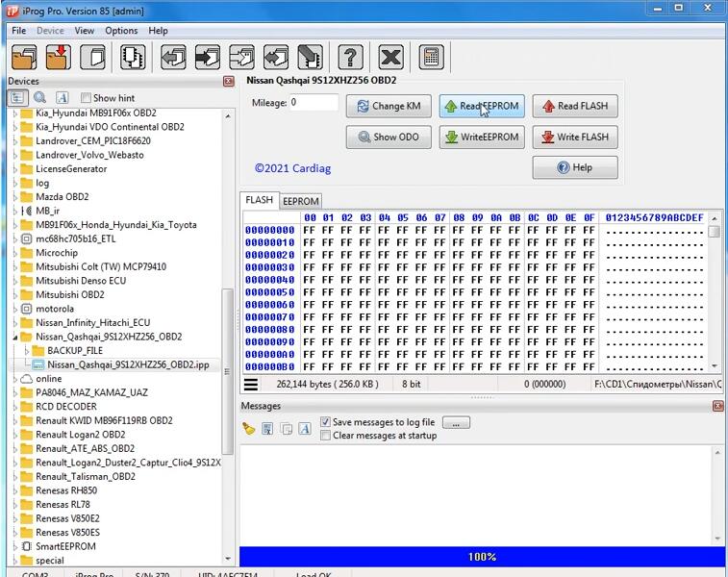Open the Help menu in menu bar
728x577 pixels.
158,31
